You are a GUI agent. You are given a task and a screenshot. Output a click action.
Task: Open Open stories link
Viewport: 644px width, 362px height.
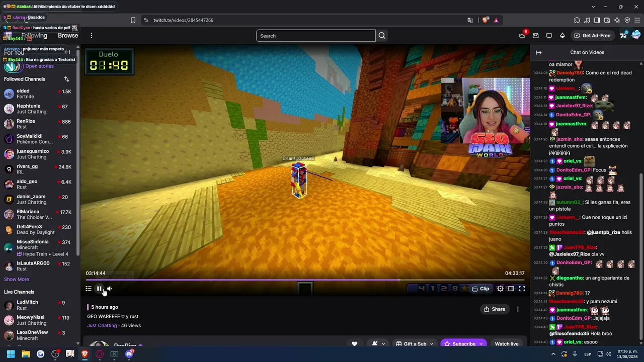pos(39,66)
